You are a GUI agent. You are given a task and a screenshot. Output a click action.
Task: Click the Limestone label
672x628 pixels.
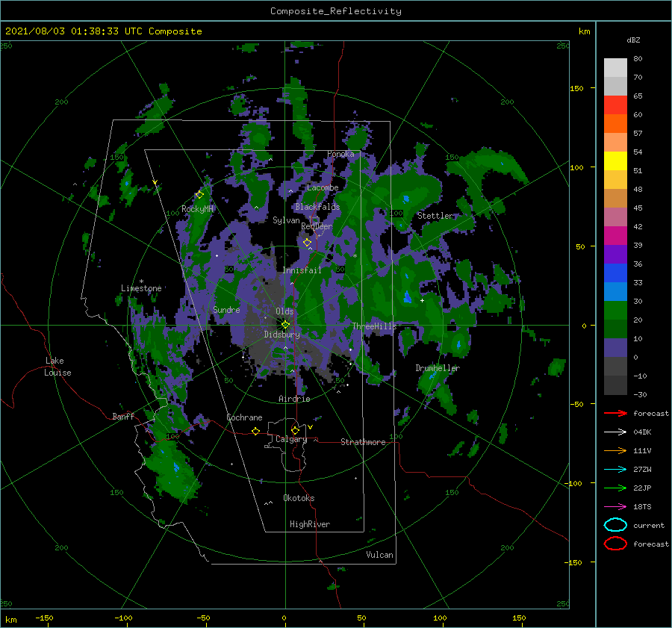tap(141, 288)
